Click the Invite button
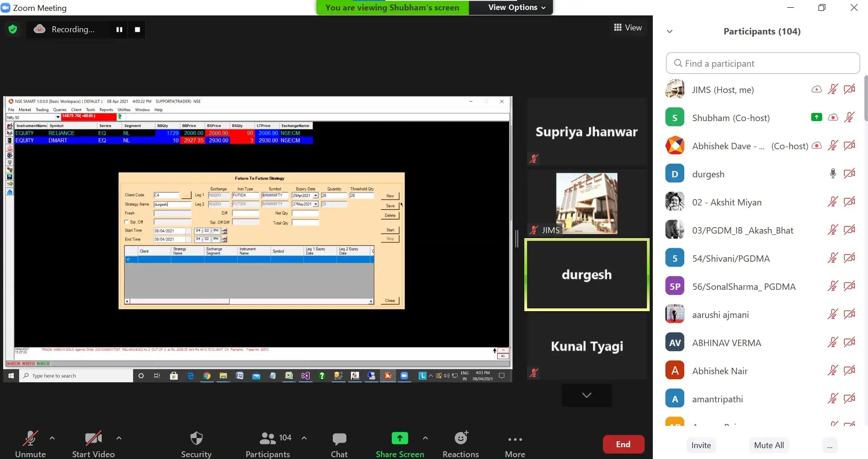 (x=701, y=445)
